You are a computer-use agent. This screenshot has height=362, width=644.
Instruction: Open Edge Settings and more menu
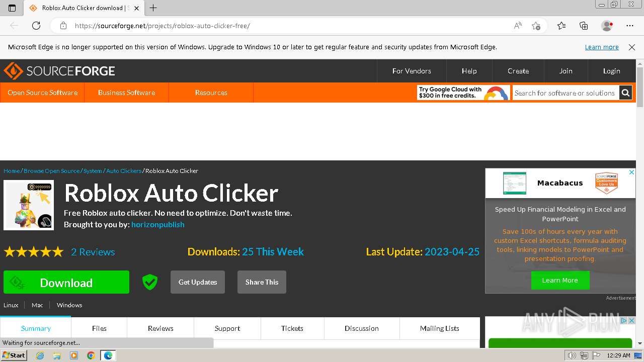point(630,26)
